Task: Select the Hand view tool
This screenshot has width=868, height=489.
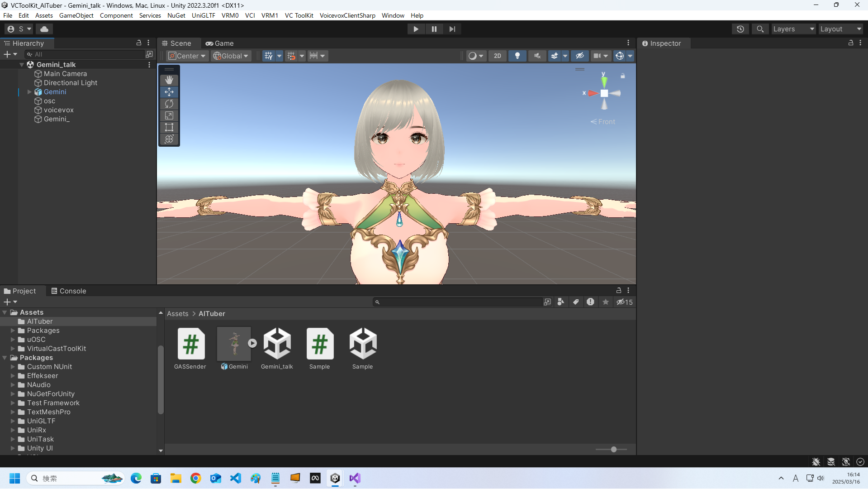Action: [x=169, y=80]
